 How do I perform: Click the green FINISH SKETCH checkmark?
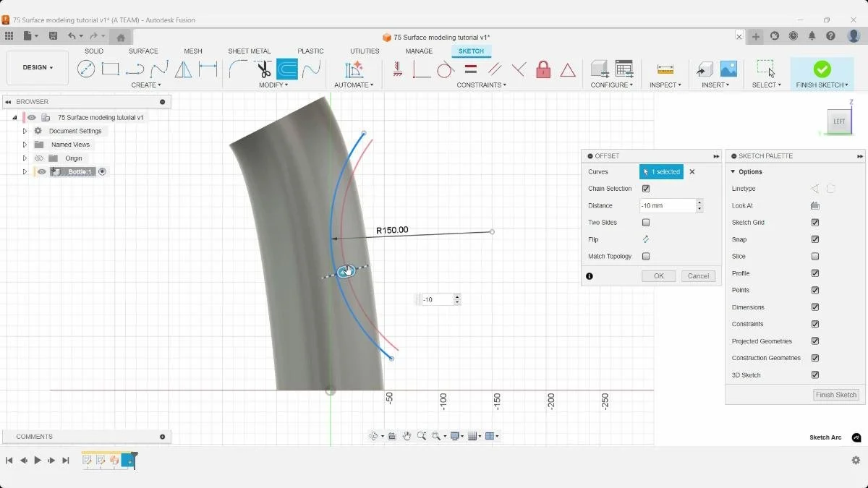pos(822,69)
